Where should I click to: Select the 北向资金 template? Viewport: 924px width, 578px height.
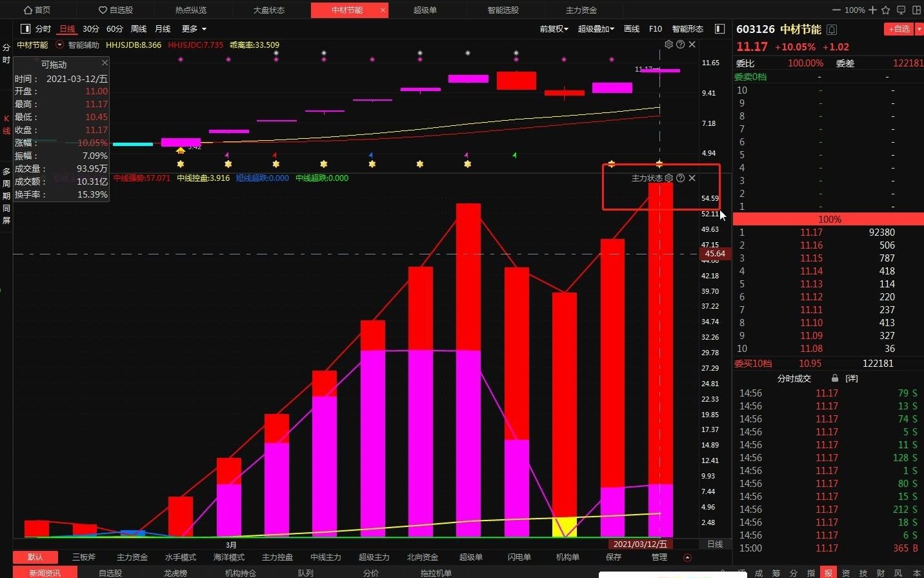[x=423, y=557]
